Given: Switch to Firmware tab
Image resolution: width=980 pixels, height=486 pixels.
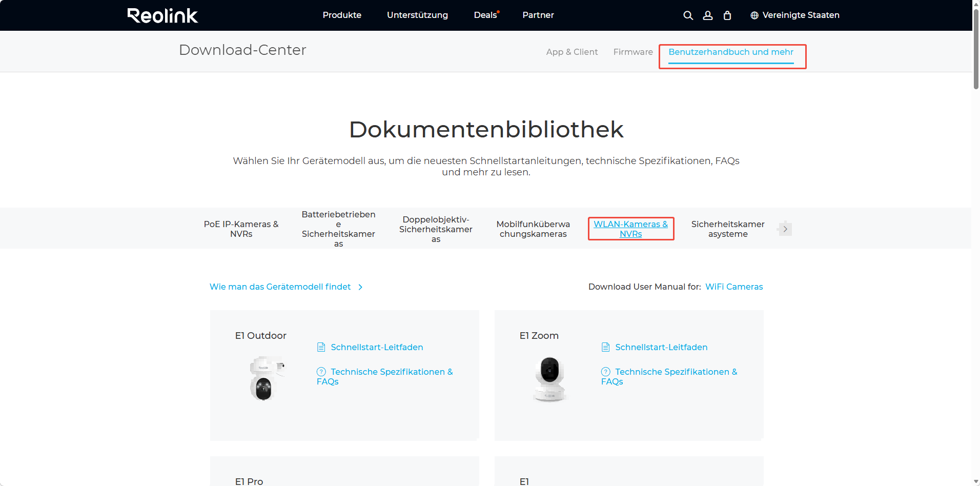Looking at the screenshot, I should [633, 52].
